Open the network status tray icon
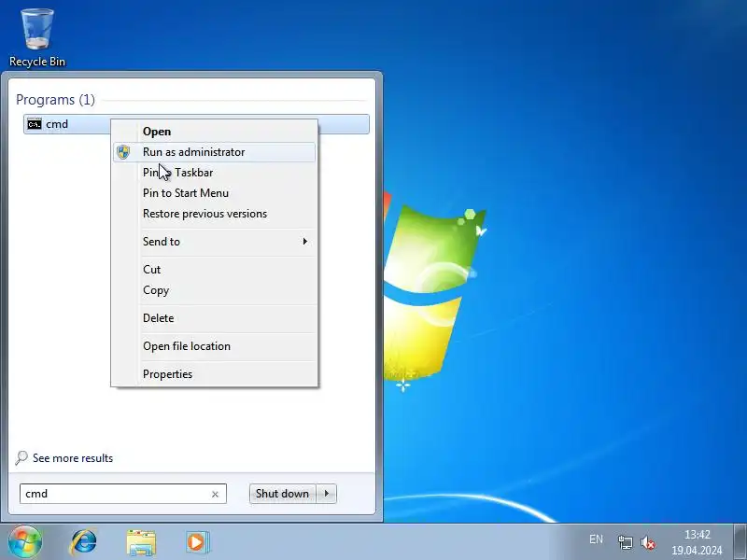The width and height of the screenshot is (747, 560). pyautogui.click(x=625, y=542)
